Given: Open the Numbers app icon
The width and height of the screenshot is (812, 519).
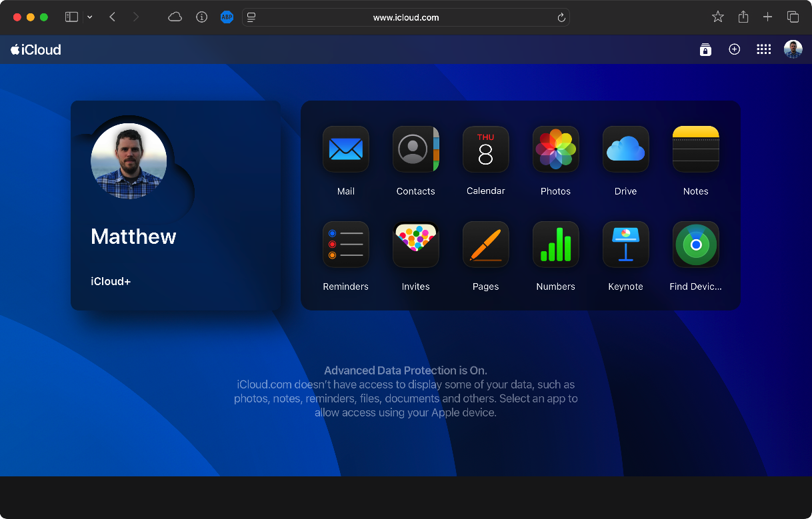Looking at the screenshot, I should [x=555, y=245].
